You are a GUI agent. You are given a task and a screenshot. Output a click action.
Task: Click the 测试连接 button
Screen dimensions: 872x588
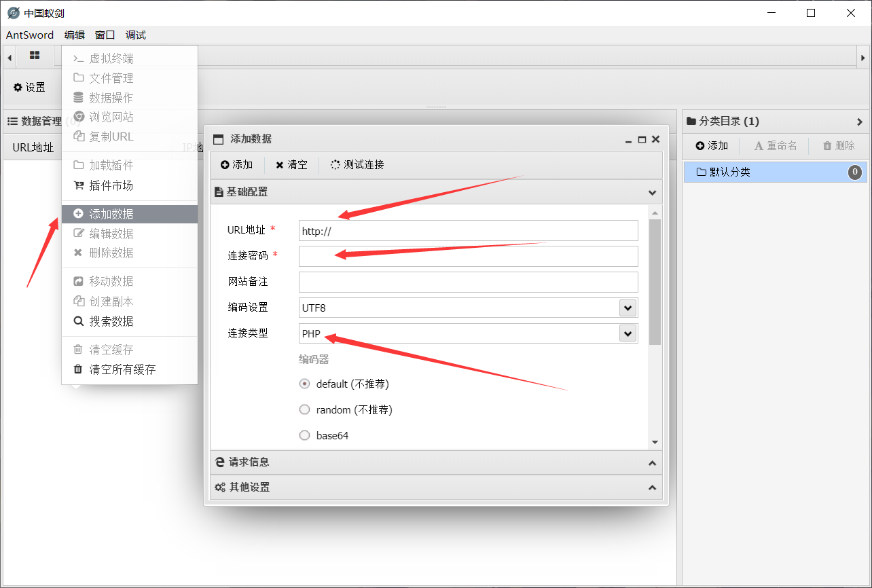[x=357, y=164]
